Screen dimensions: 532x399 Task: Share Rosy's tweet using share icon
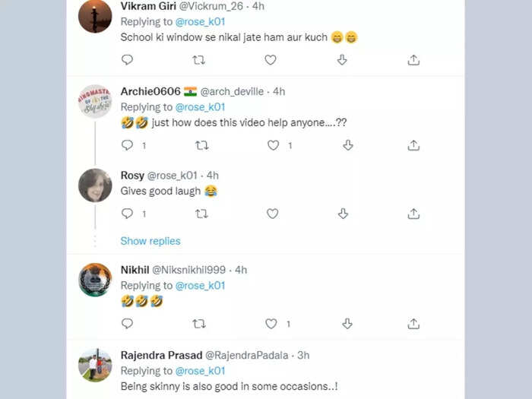tap(413, 214)
